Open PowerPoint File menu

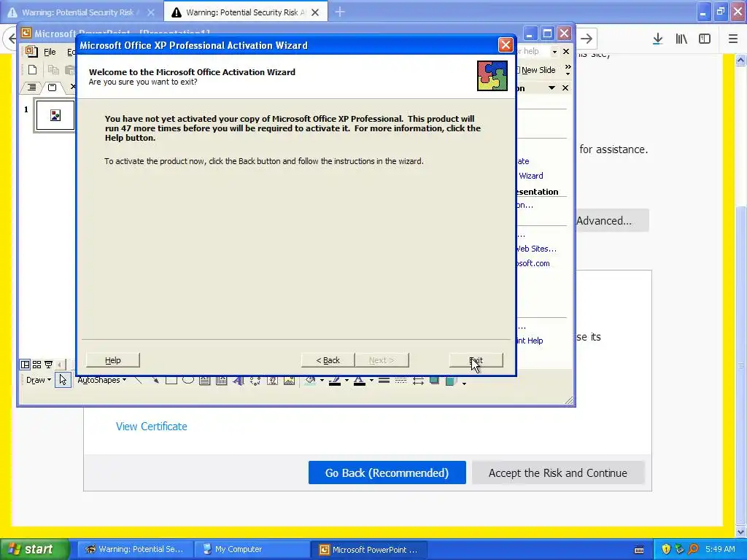click(x=50, y=52)
